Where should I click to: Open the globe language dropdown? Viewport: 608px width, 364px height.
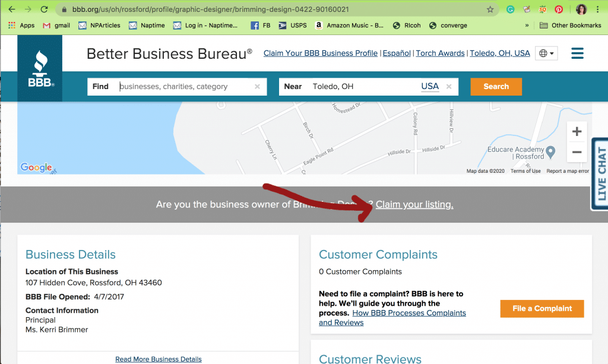tap(546, 53)
